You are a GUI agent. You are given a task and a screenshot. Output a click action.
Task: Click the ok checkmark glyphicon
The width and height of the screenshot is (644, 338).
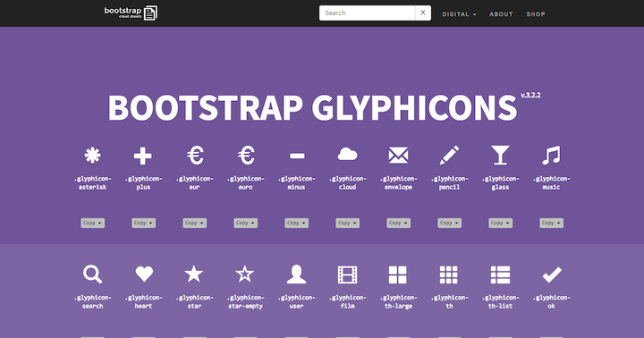(552, 275)
